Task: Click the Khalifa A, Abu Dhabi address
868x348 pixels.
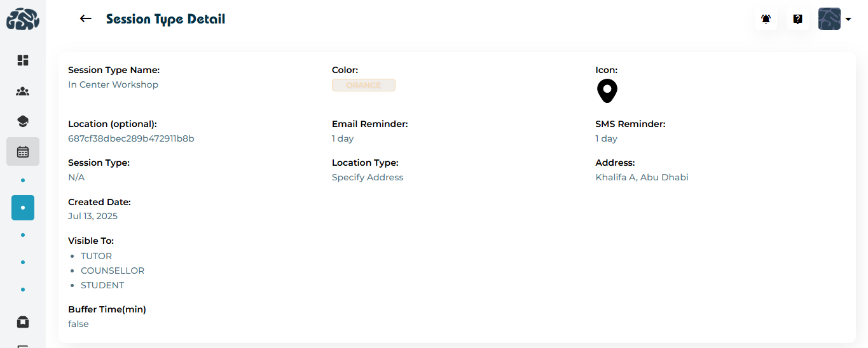Action: [x=642, y=177]
